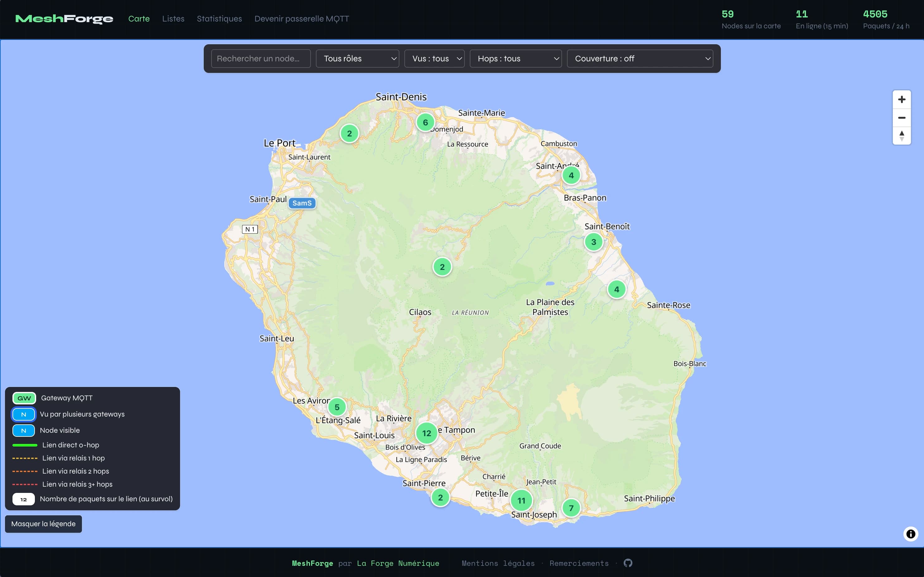Open Devenir passerelle MQTT page

pos(302,19)
